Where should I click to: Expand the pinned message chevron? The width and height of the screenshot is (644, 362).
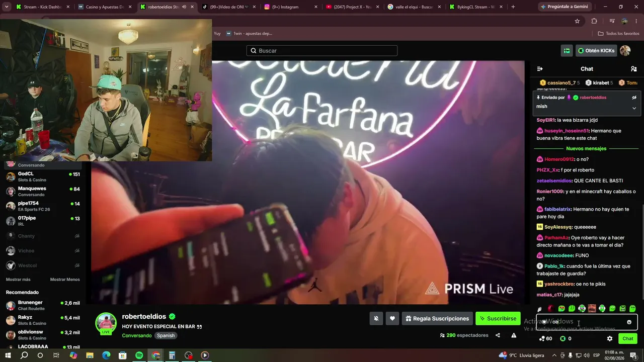pos(634,108)
